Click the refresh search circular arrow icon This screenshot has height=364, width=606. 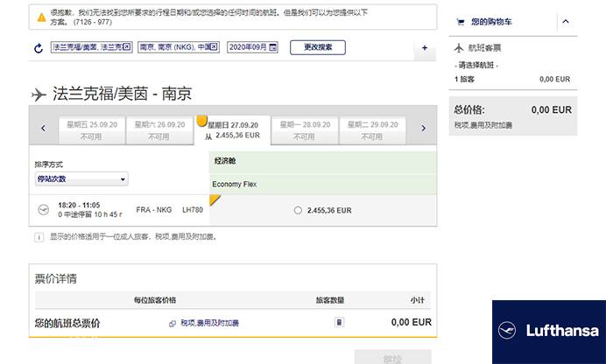point(39,48)
